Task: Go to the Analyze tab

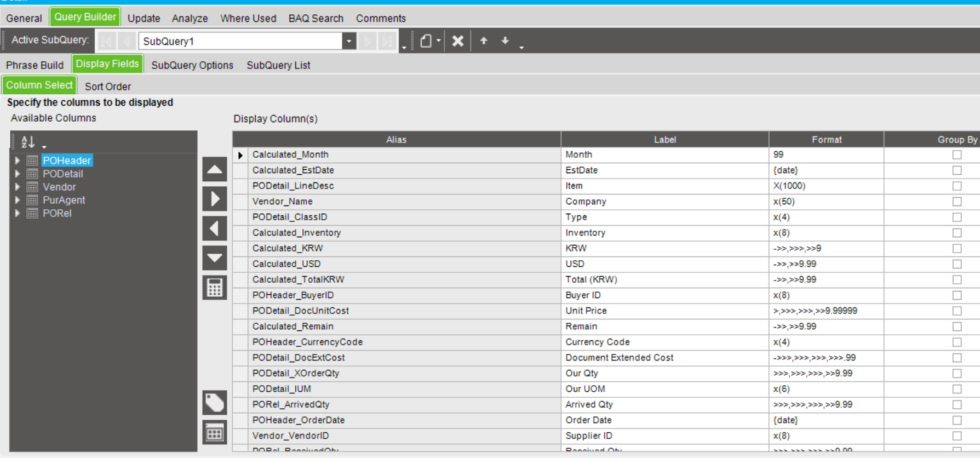Action: click(190, 18)
